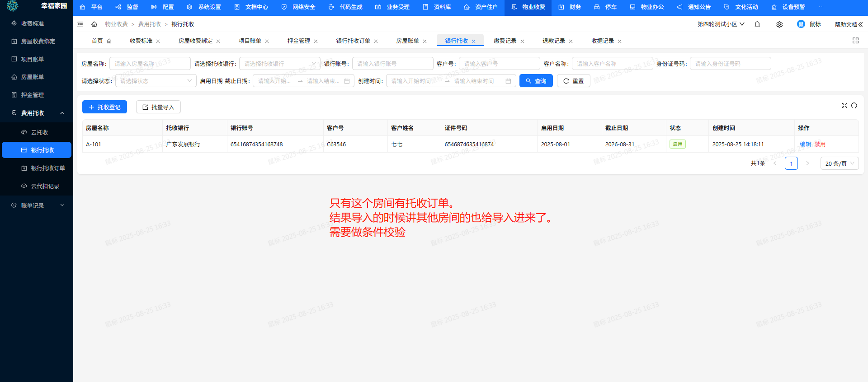
Task: Click the calendar icon in 创建时间 field
Action: point(508,81)
